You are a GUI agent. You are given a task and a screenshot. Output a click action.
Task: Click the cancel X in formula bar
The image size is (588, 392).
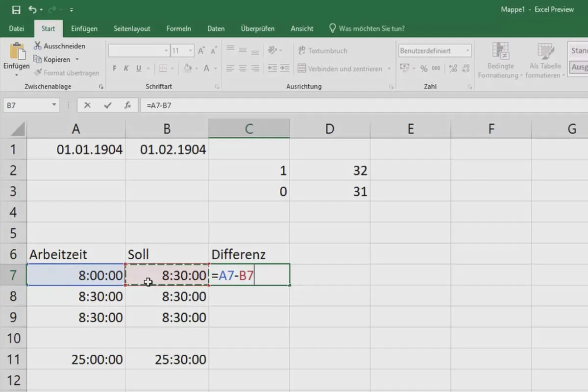pos(87,105)
